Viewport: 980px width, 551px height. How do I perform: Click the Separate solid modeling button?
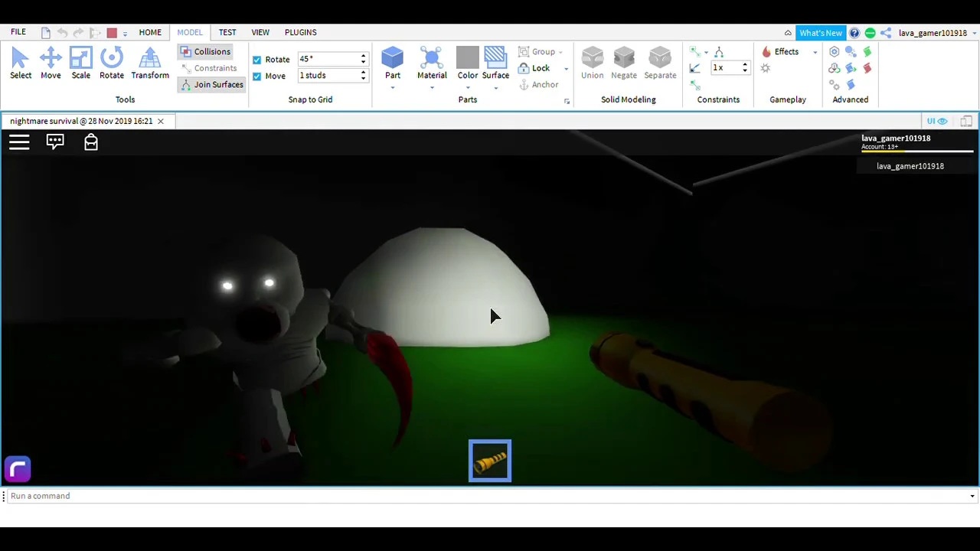coord(660,63)
